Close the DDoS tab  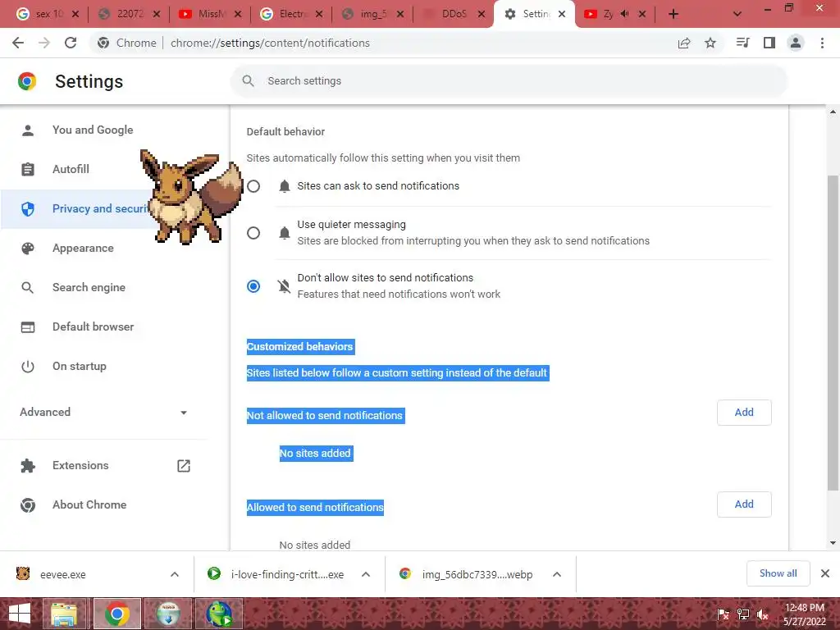point(482,15)
